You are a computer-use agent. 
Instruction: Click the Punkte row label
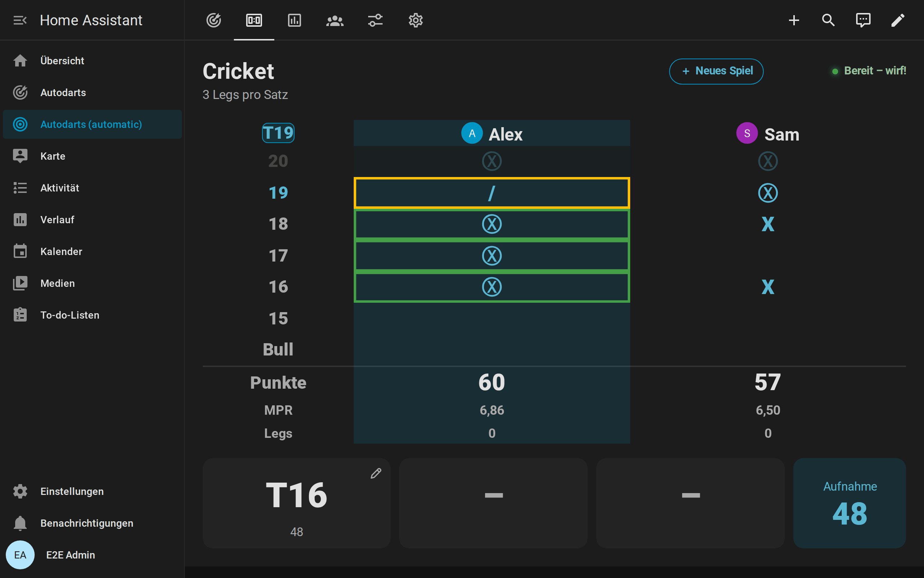[x=278, y=383]
